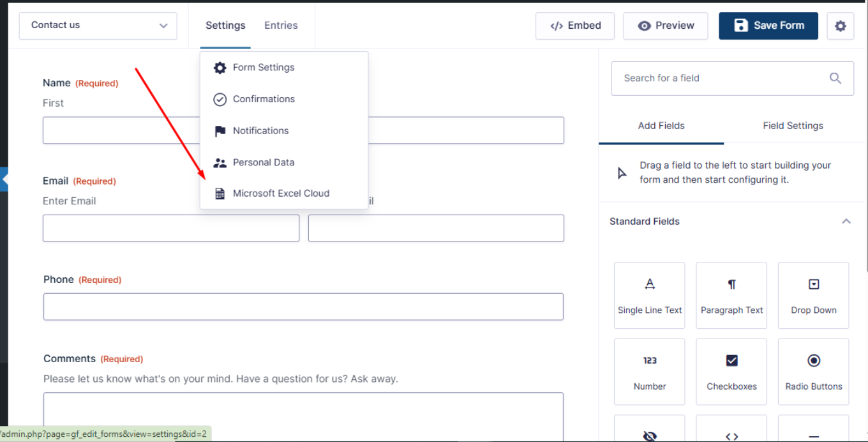
Task: Click the Embed button
Action: click(x=575, y=26)
